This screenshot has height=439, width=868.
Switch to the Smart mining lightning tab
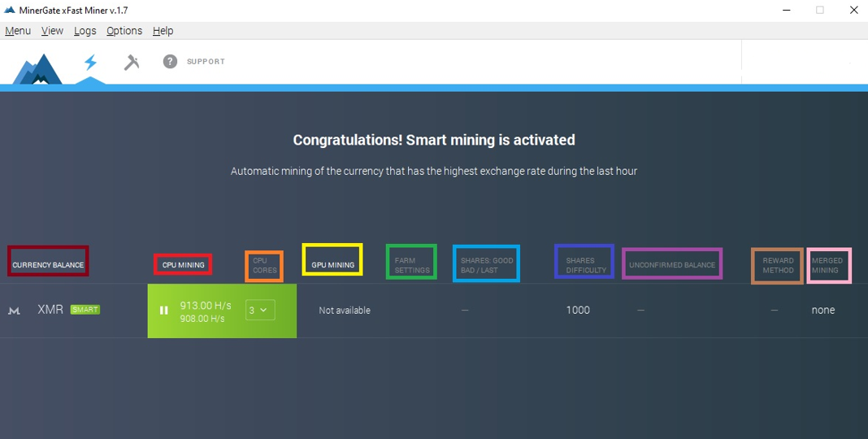(x=90, y=62)
